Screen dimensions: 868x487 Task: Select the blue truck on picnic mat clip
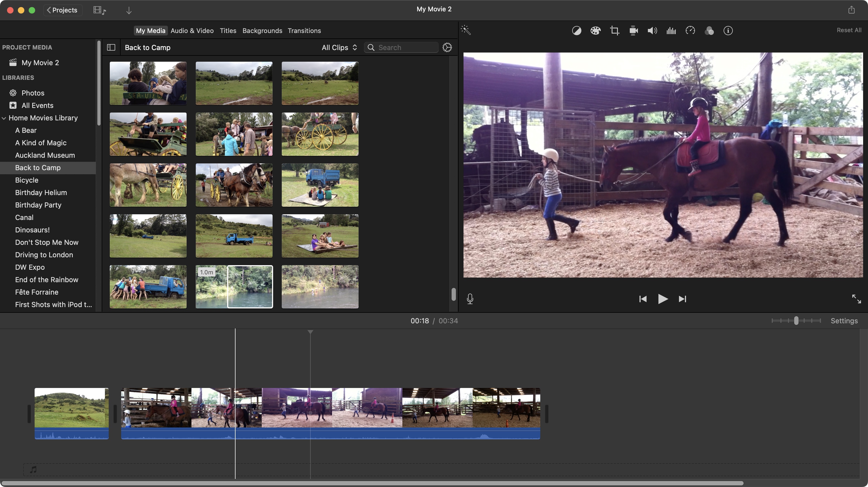coord(320,185)
